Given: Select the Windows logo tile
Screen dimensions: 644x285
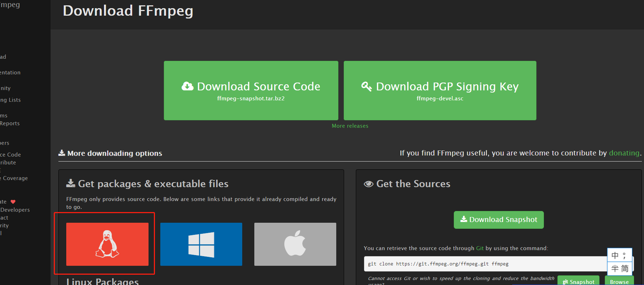Looking at the screenshot, I should pos(201,244).
